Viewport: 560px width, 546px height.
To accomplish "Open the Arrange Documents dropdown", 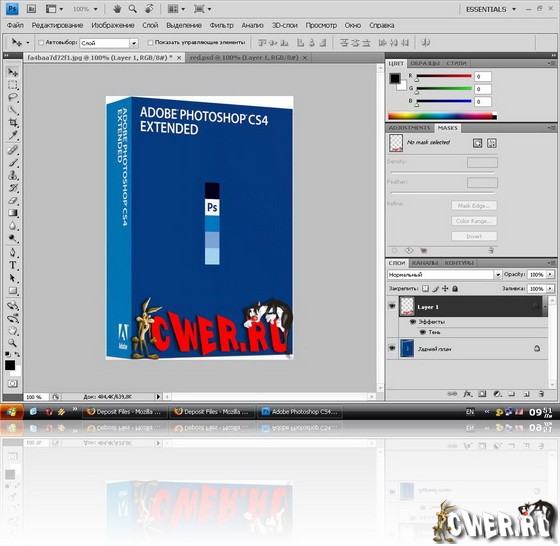I will tap(176, 9).
